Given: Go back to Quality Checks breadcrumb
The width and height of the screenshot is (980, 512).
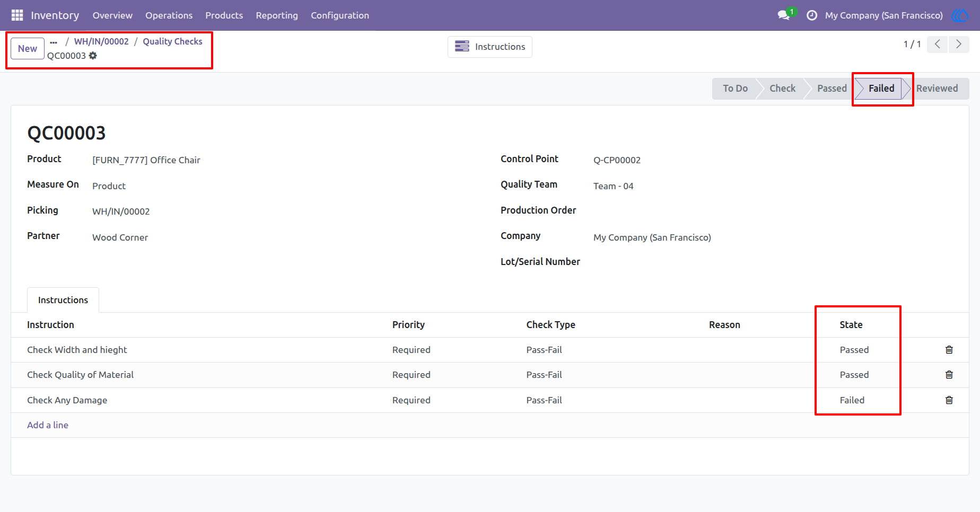Looking at the screenshot, I should pos(172,41).
